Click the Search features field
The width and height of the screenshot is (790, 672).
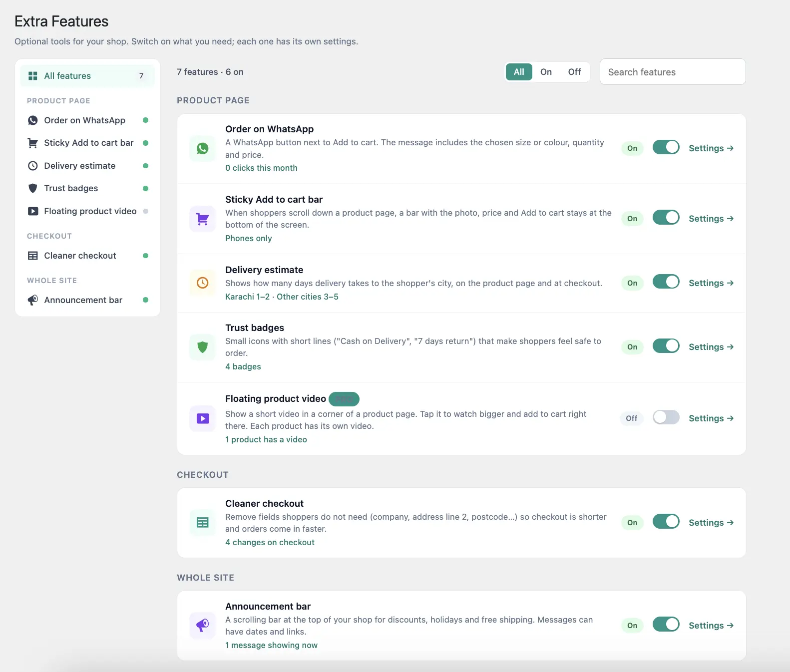pos(673,72)
